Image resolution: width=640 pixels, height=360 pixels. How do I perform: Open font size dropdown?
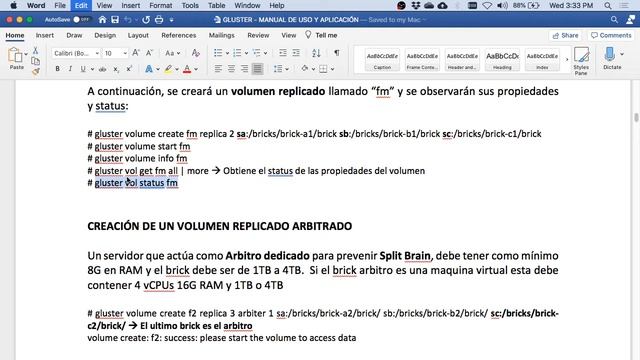click(125, 53)
